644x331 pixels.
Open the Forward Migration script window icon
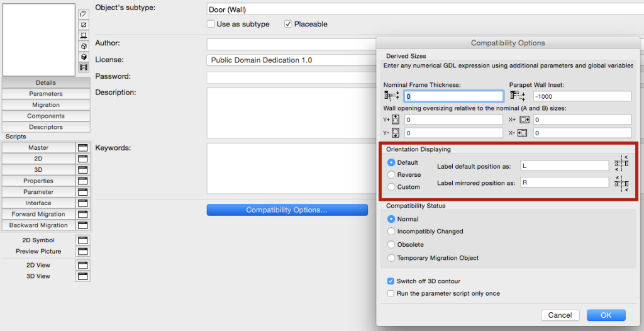click(x=83, y=215)
